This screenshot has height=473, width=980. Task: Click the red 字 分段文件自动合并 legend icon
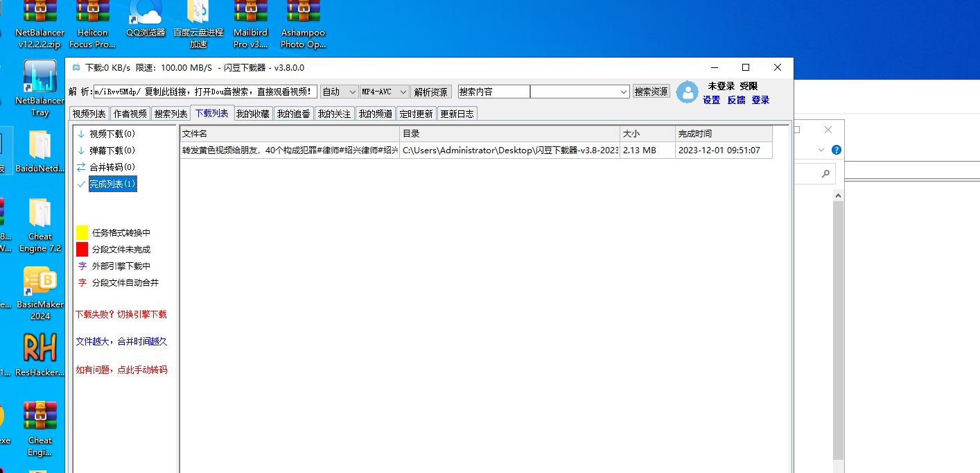(82, 283)
